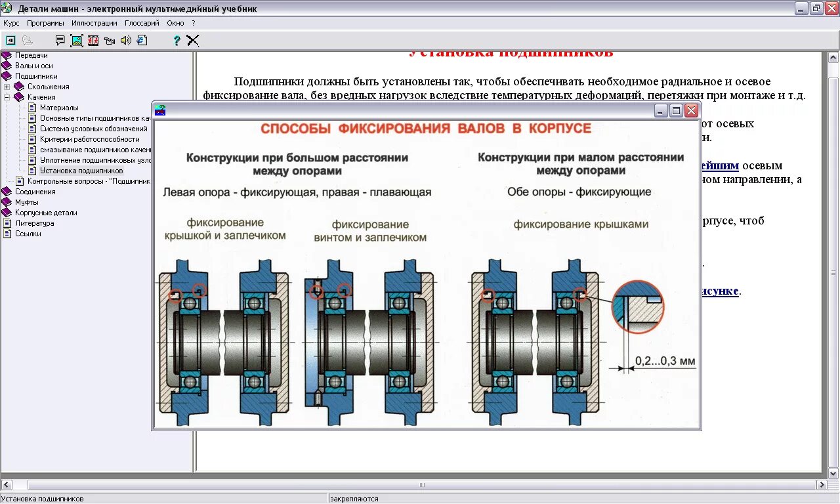
Task: Expand the Скольжения tree node
Action: click(7, 87)
